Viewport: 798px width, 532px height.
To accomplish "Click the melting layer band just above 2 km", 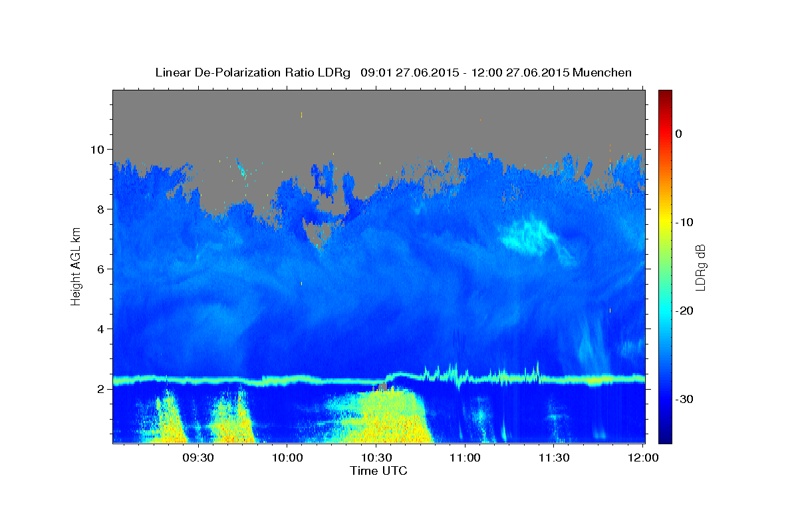I will 379,379.
